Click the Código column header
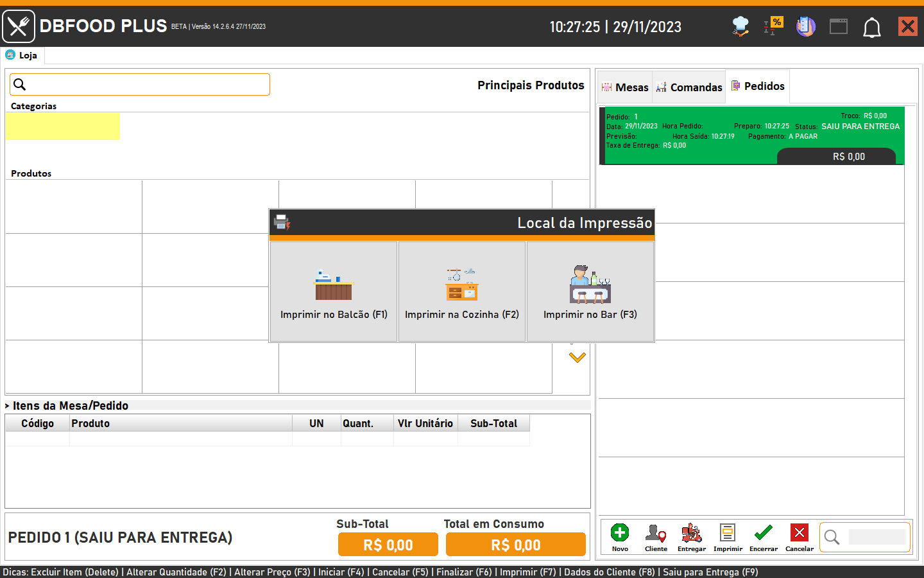 [37, 423]
